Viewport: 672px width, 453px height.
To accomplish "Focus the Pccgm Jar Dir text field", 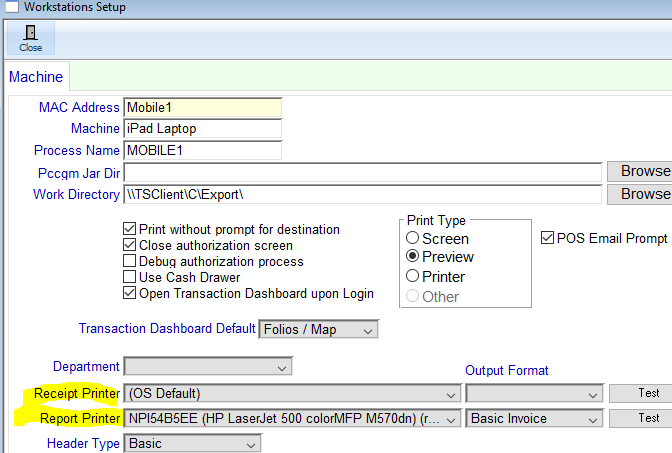I will [363, 173].
